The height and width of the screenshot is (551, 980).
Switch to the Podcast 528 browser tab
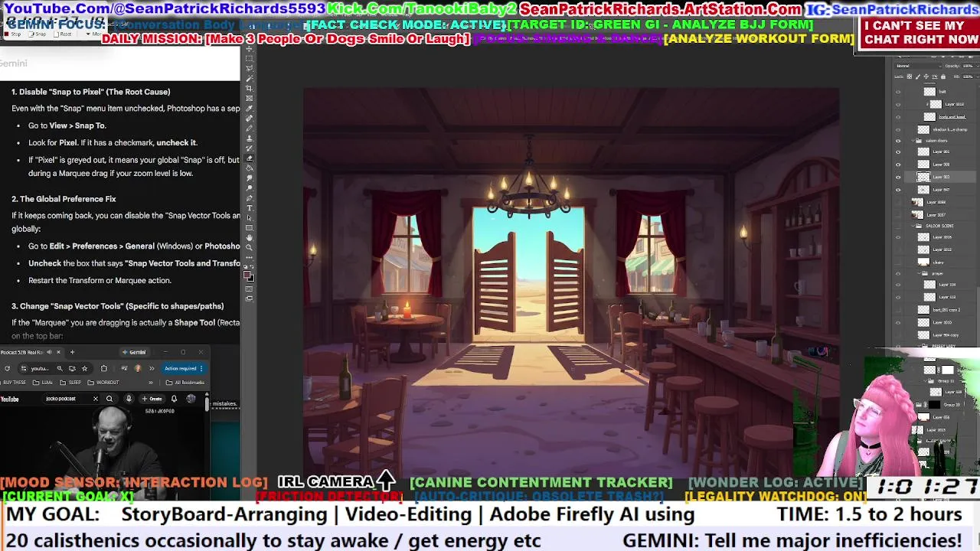coord(24,352)
